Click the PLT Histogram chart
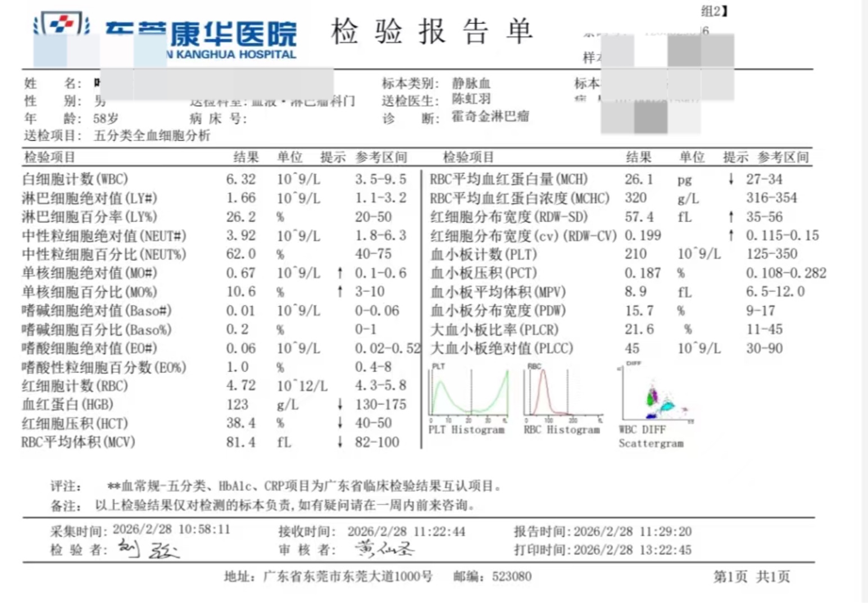 click(x=468, y=393)
